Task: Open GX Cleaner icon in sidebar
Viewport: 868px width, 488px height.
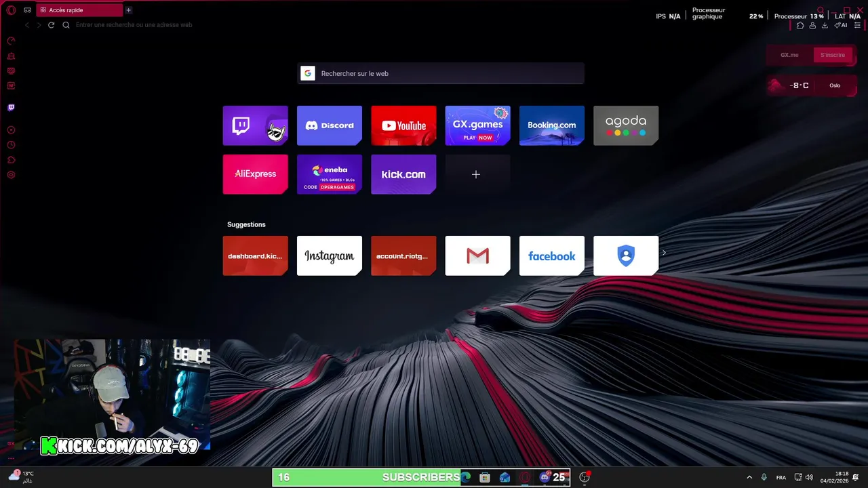Action: point(11,56)
